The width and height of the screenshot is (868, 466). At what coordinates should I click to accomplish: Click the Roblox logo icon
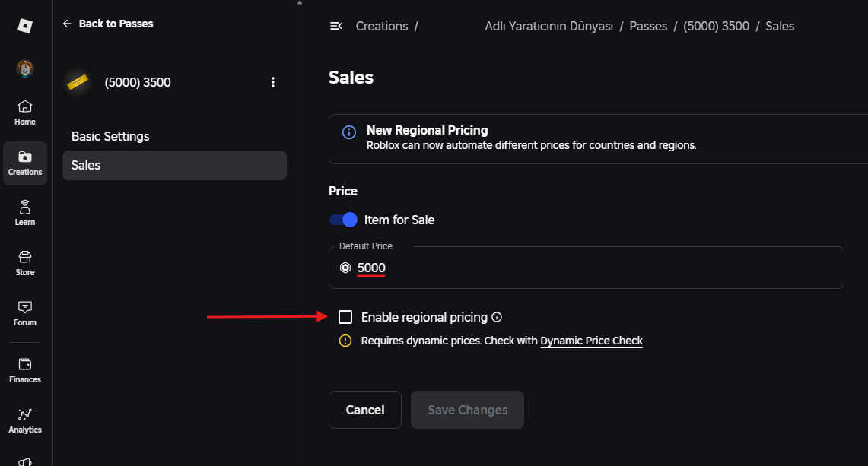pos(25,25)
